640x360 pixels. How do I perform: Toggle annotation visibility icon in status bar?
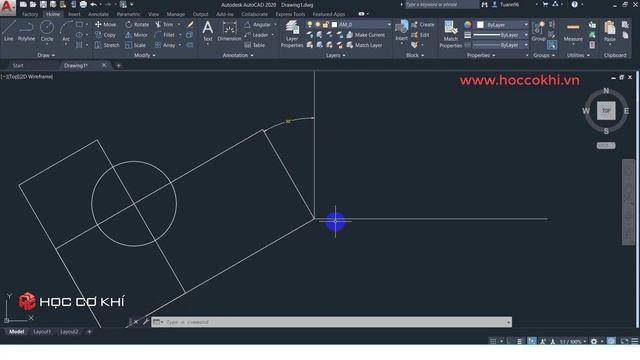[x=542, y=341]
